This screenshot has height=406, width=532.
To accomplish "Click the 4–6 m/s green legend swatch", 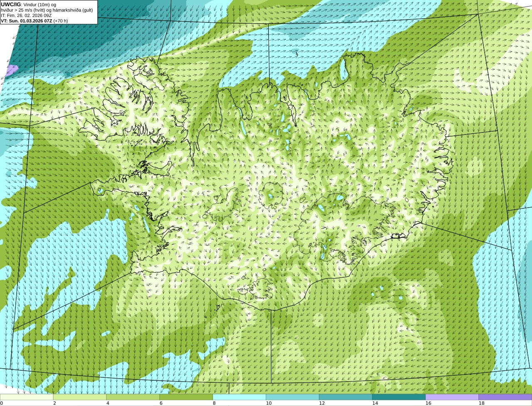I will (x=133, y=397).
